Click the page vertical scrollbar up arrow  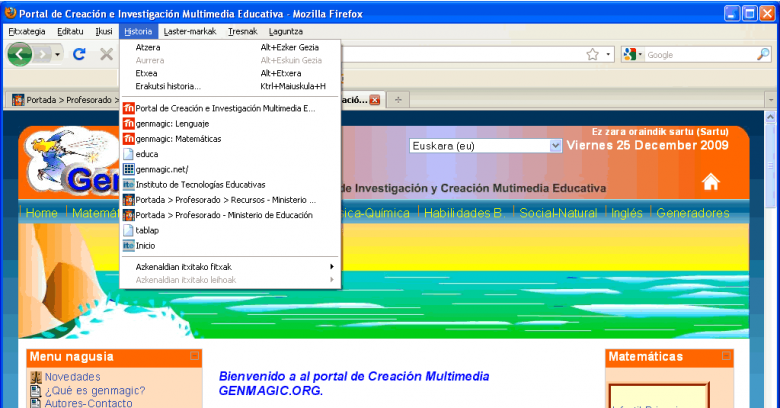(x=771, y=117)
